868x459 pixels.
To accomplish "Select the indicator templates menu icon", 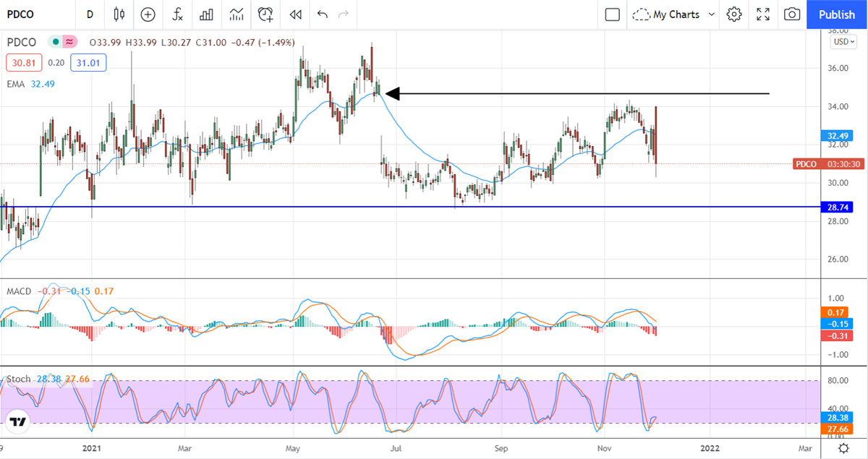I will pyautogui.click(x=236, y=14).
